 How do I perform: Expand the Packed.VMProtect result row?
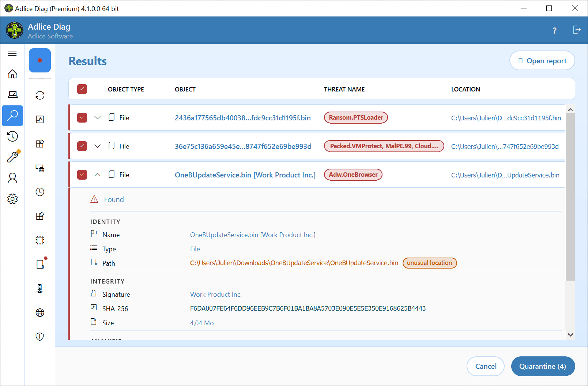point(98,146)
